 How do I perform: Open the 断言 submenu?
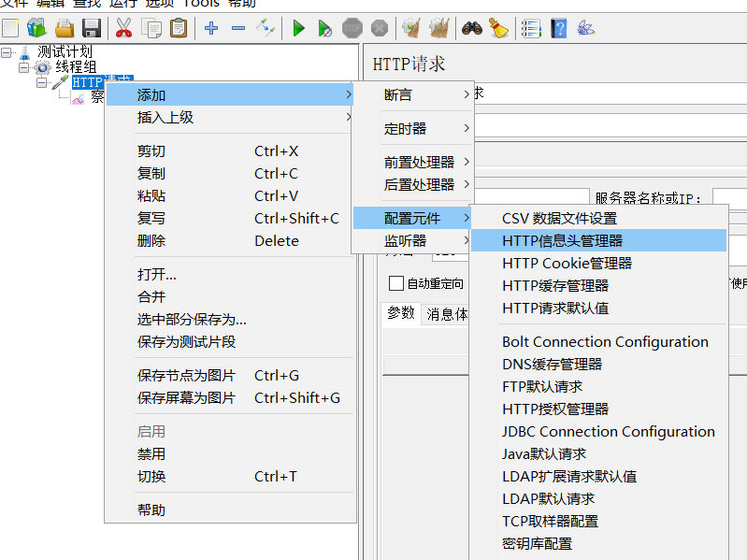pos(397,94)
